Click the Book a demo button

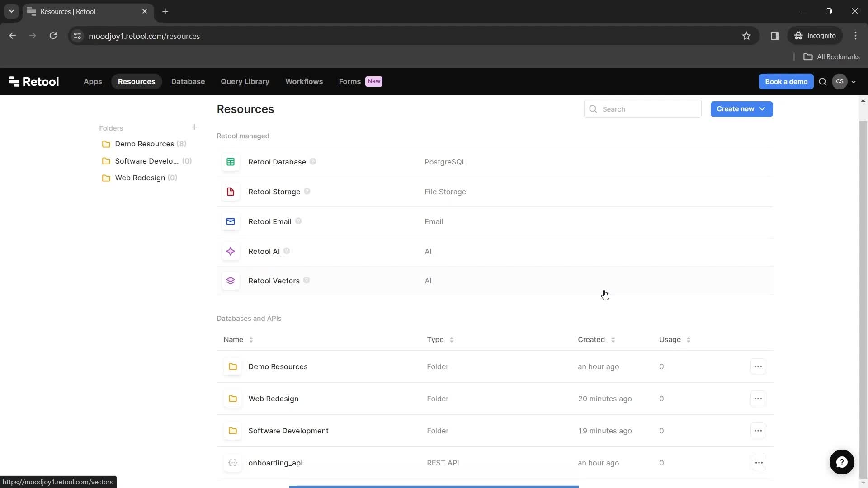pos(786,82)
